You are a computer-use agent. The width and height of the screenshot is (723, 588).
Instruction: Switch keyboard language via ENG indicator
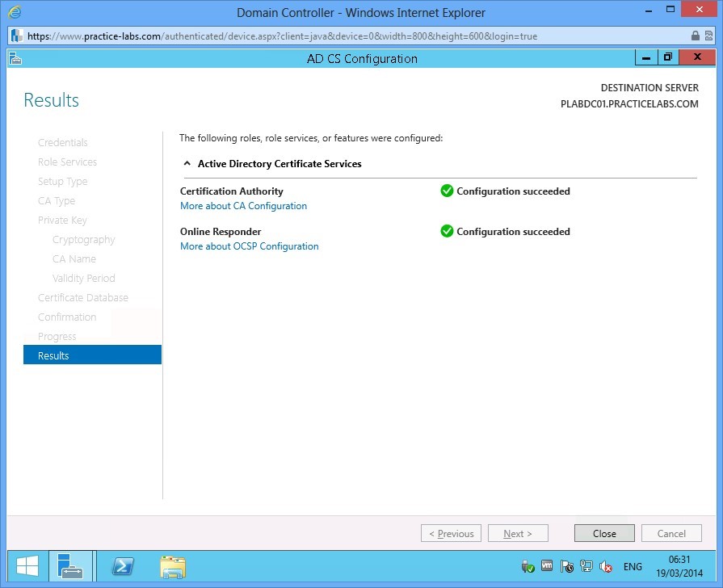pyautogui.click(x=633, y=566)
